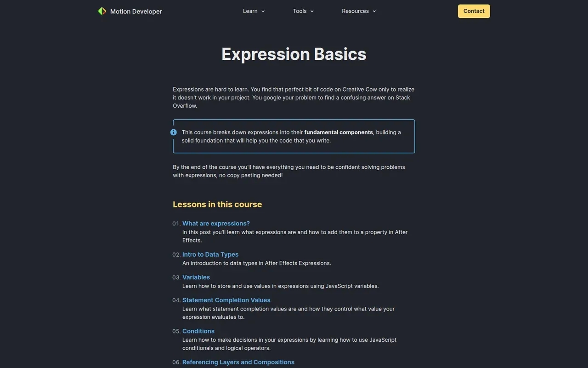Click the Lessons in this course heading
Viewport: 588px width, 368px height.
(217, 204)
